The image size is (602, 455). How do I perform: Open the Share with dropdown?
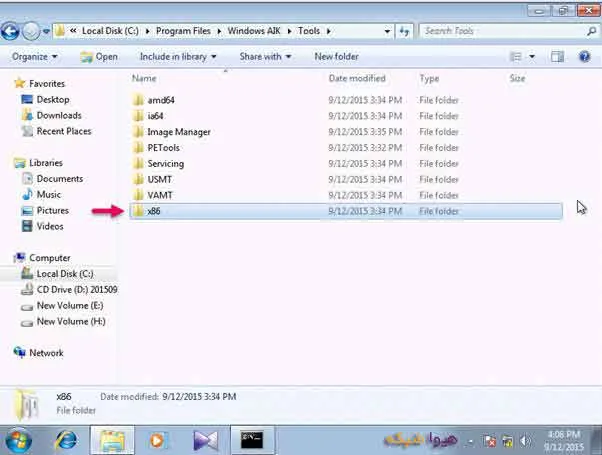coord(265,57)
